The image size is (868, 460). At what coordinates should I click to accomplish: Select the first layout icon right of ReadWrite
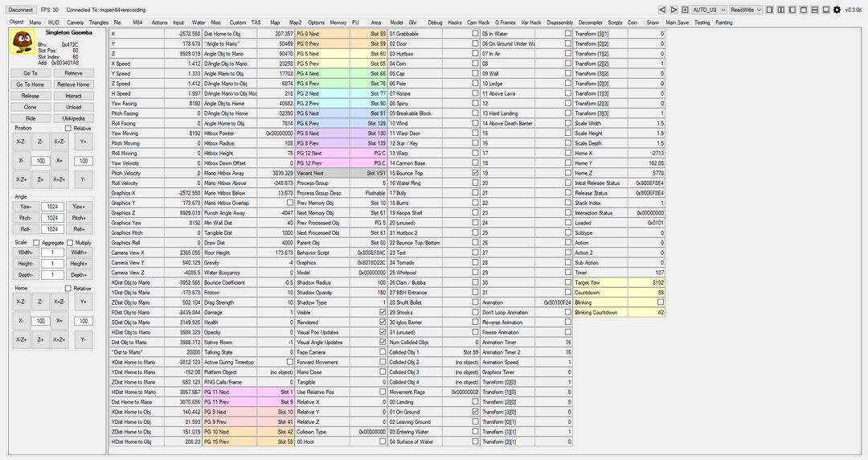tap(770, 10)
